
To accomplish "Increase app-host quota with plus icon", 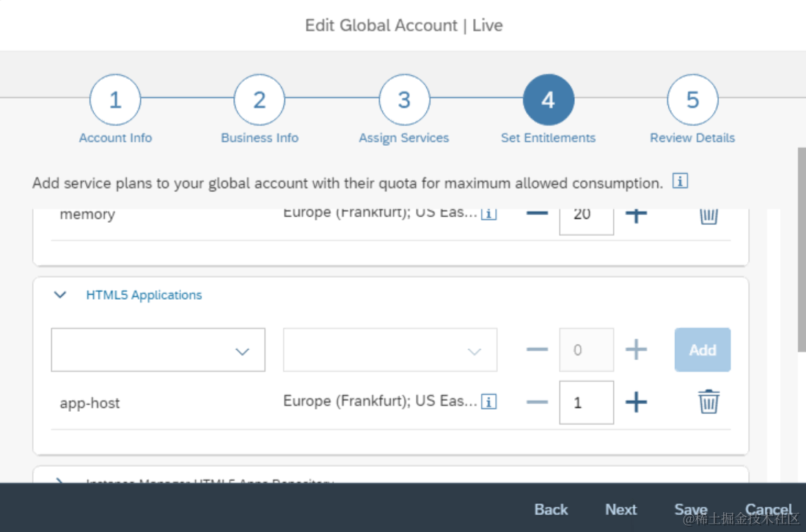I will coord(636,402).
